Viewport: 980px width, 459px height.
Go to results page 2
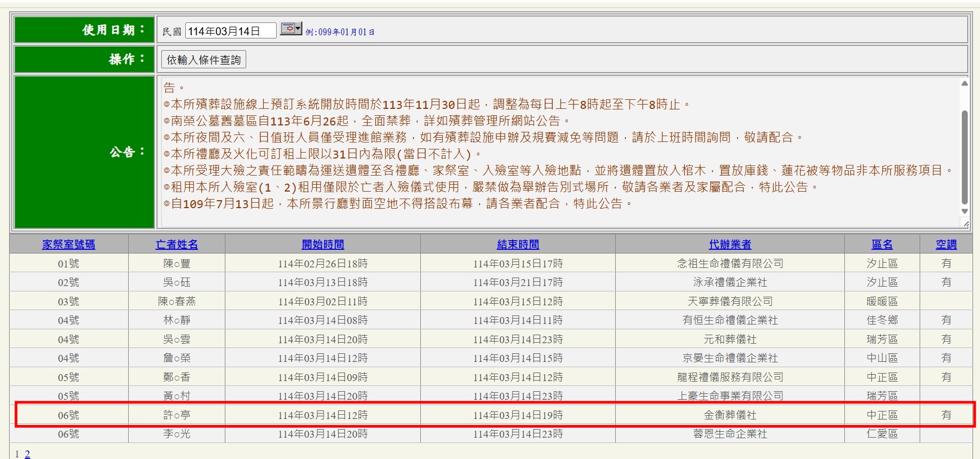27,454
